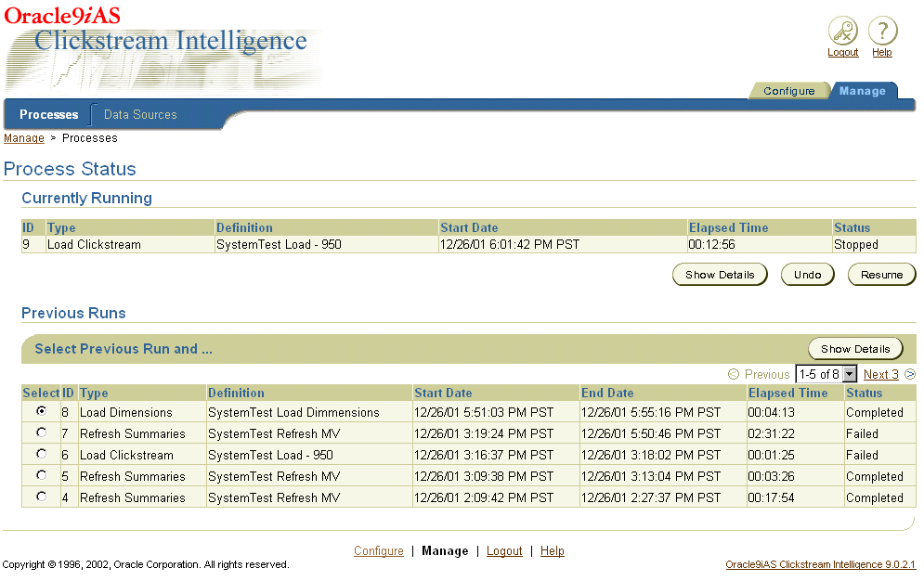
Task: Open the Data Sources subtab
Action: (140, 114)
